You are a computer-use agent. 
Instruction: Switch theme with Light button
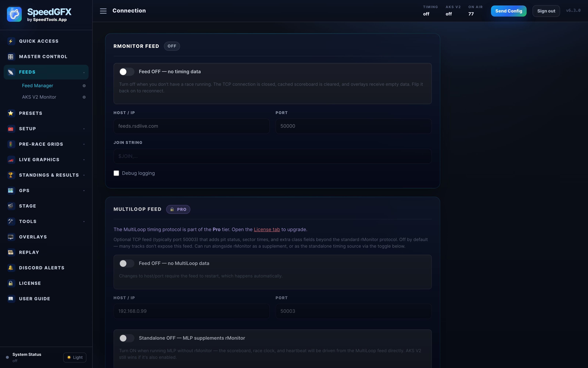pos(75,357)
